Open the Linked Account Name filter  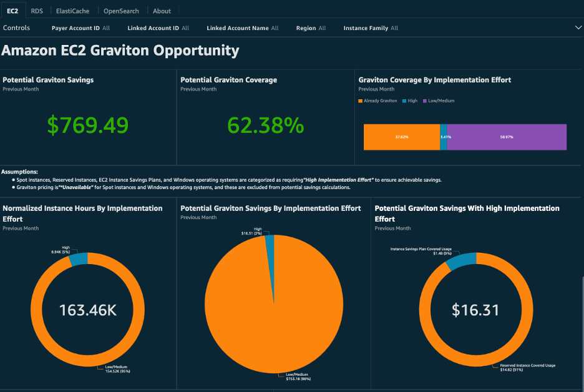coord(242,28)
